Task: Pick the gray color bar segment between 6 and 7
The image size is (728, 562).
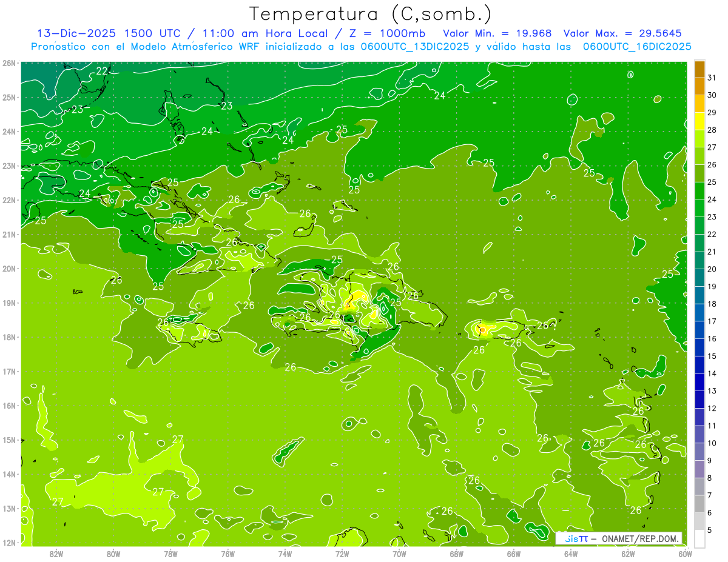Action: pos(699,504)
